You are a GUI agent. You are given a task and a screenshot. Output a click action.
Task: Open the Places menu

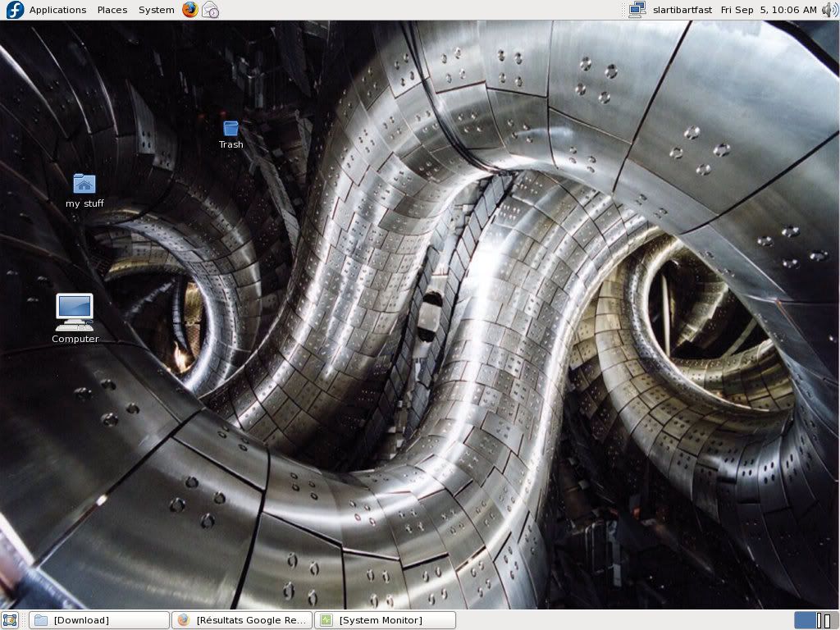tap(112, 10)
